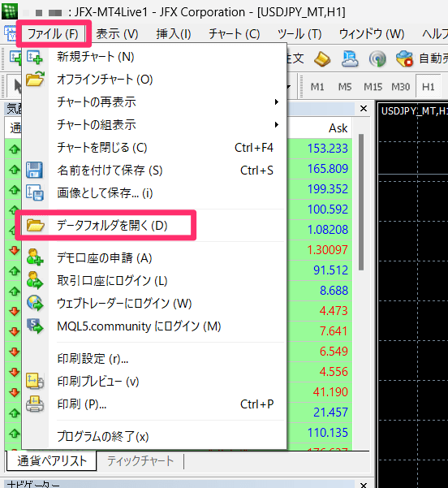Click Ask price 153.233
Viewport: 448px width, 488px height.
(x=327, y=148)
